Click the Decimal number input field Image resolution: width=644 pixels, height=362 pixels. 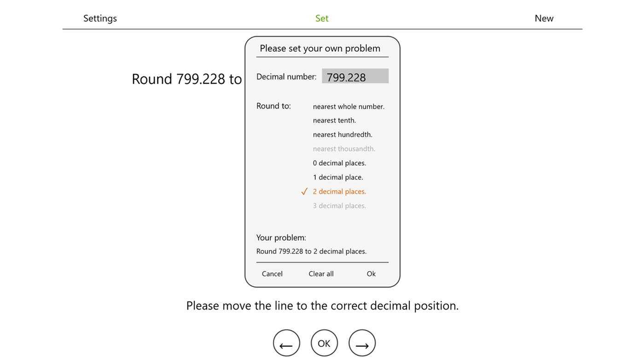click(x=355, y=76)
